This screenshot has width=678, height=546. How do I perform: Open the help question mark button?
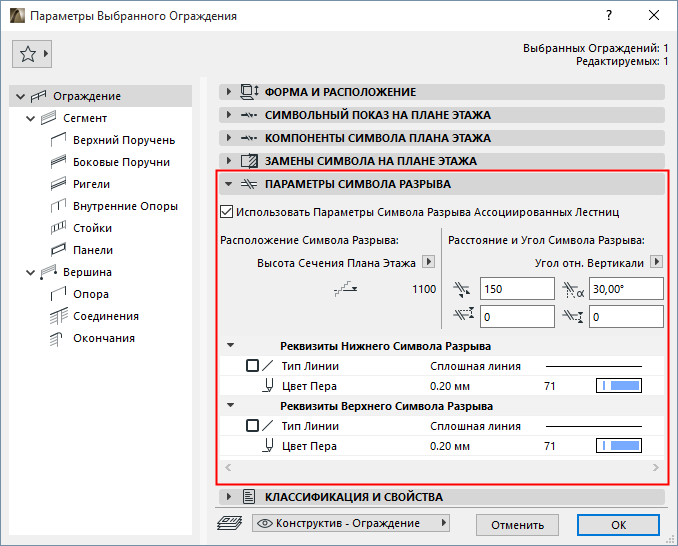[x=609, y=16]
